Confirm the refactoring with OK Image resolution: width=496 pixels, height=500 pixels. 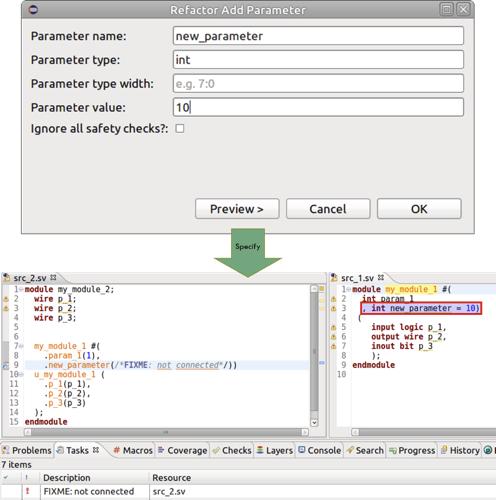click(419, 209)
